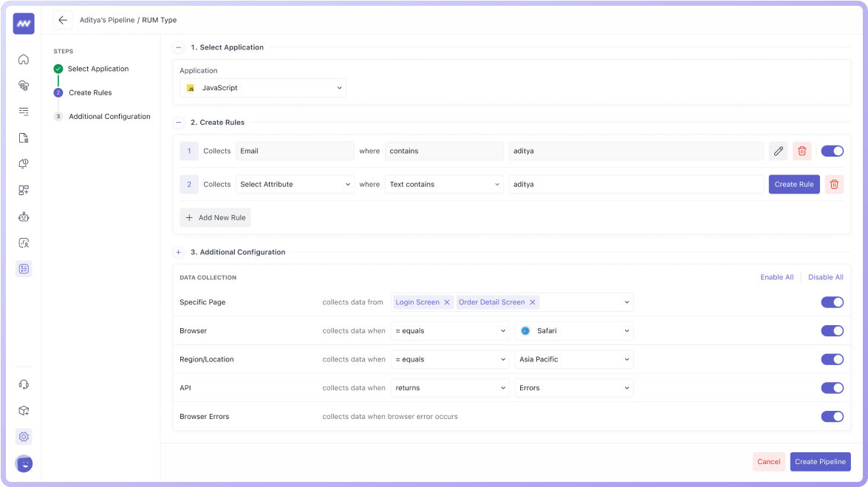Toggle the Region/Location switch
The image size is (868, 487).
[832, 359]
